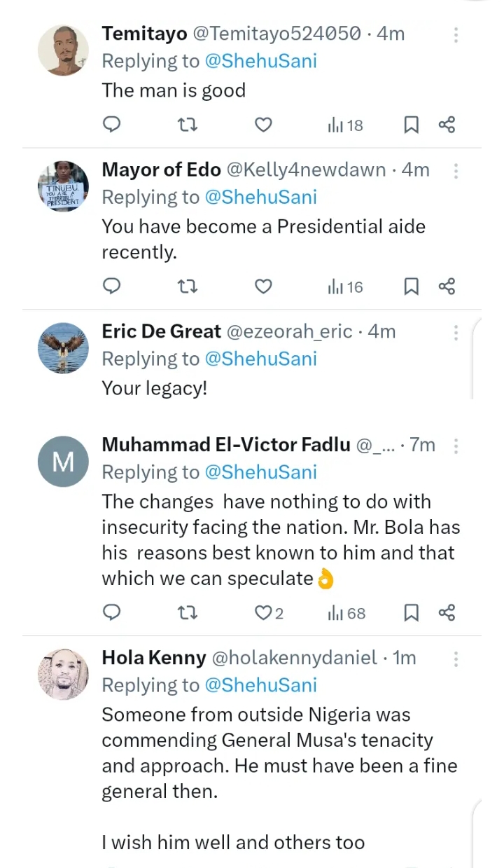Reply to Temitayo's tweet

[x=112, y=125]
